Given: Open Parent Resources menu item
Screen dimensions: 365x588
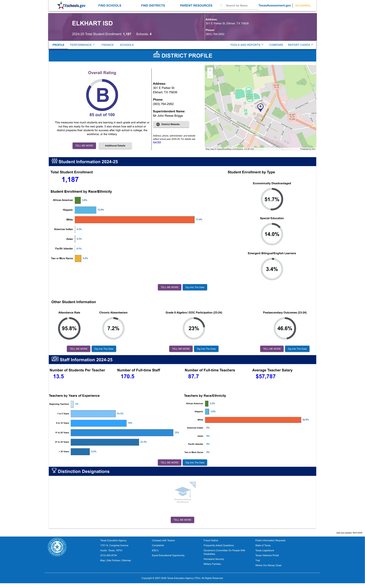Looking at the screenshot, I should point(196,6).
